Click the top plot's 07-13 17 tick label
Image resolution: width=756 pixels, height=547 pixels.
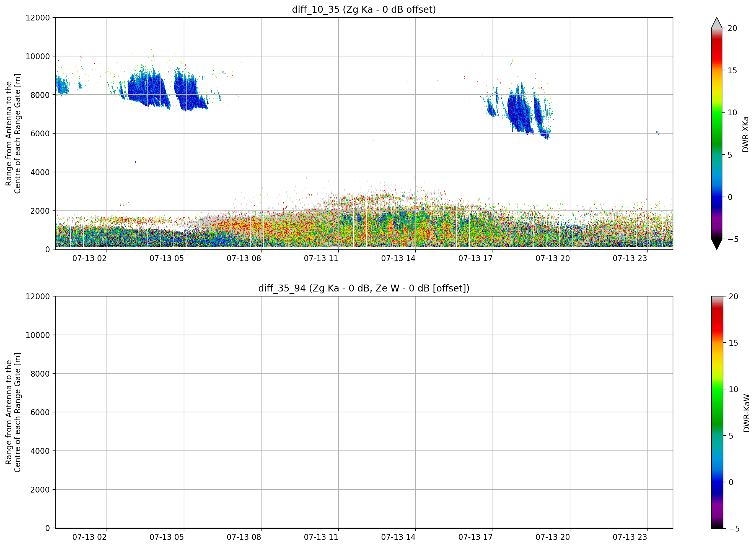[x=475, y=259]
